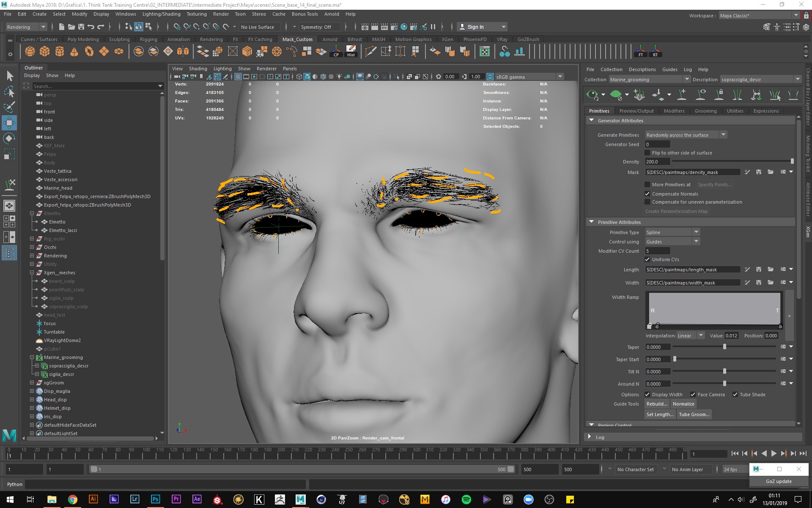Open Spotify from the taskbar
This screenshot has height=508, width=812.
pyautogui.click(x=466, y=500)
